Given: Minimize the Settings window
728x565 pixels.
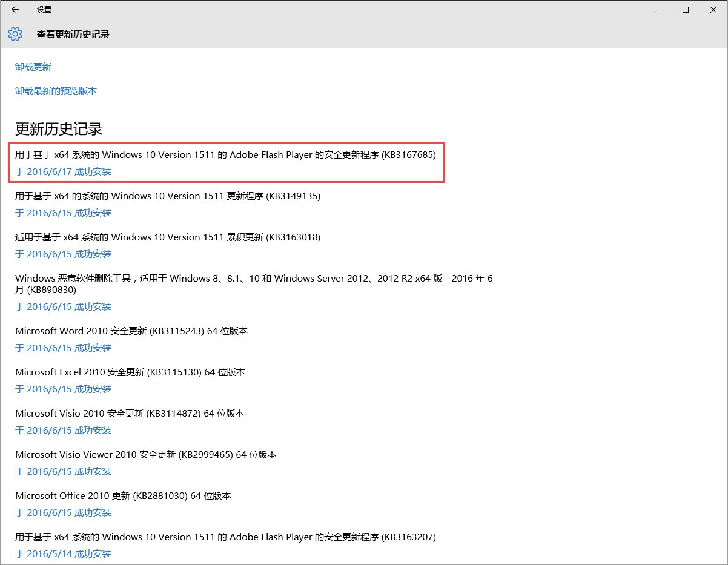Looking at the screenshot, I should tap(657, 10).
